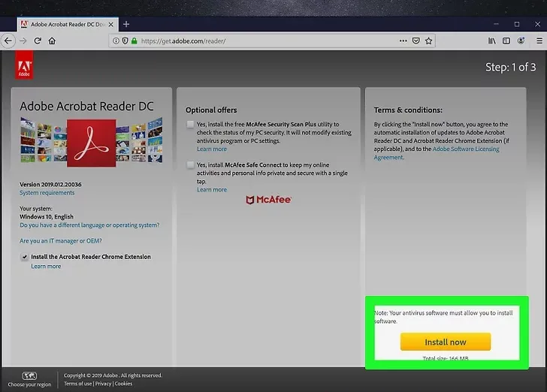Show site information icon in address bar
Screen dimensions: 547x392
pos(116,41)
